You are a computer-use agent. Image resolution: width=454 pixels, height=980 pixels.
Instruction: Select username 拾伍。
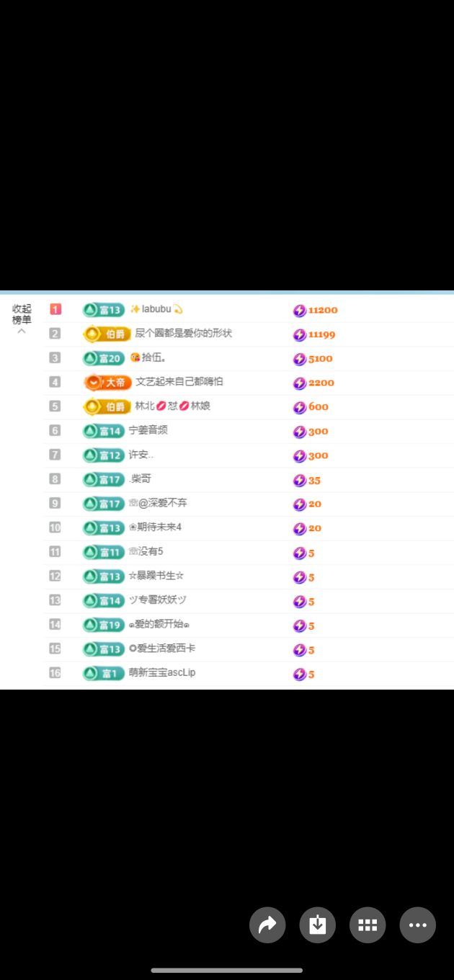pyautogui.click(x=154, y=357)
